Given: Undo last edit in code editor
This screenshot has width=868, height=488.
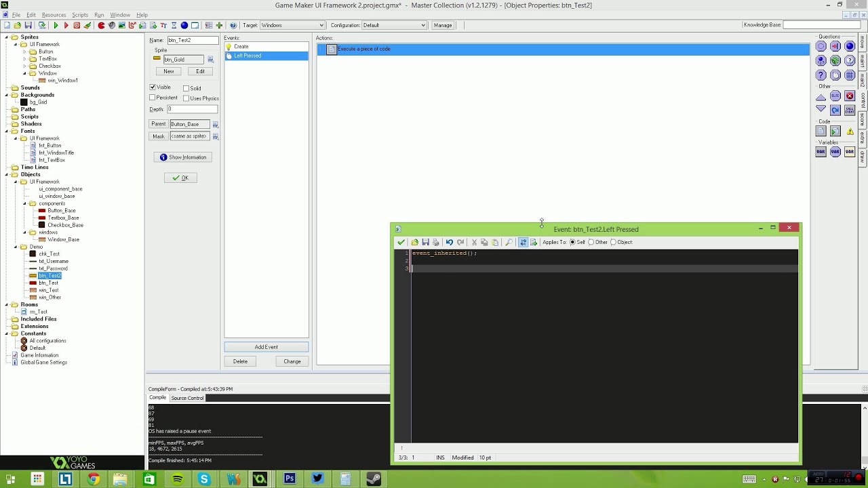Looking at the screenshot, I should pyautogui.click(x=449, y=242).
